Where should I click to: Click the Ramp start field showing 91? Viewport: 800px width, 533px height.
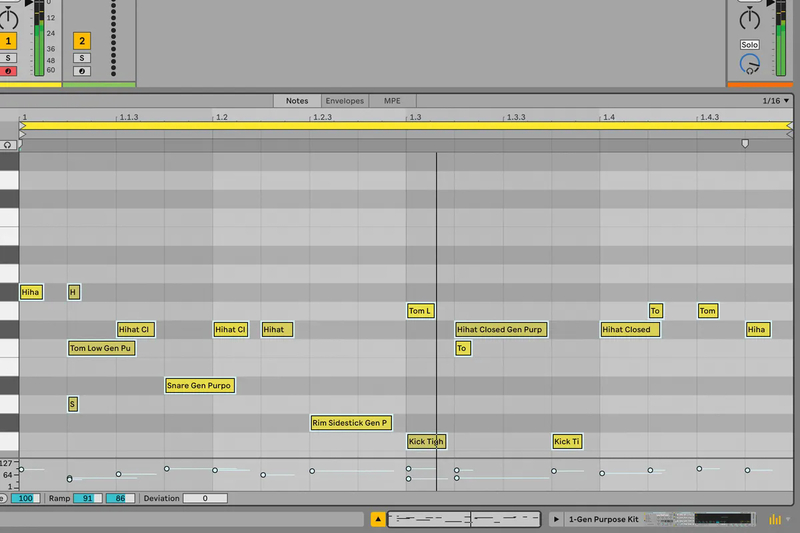pos(88,498)
